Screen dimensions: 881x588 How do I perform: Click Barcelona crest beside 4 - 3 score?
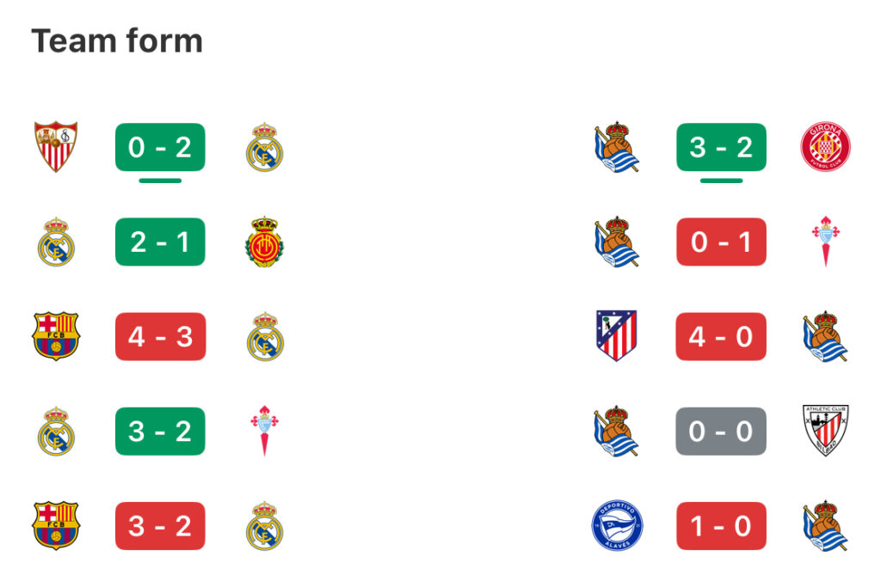tap(56, 336)
